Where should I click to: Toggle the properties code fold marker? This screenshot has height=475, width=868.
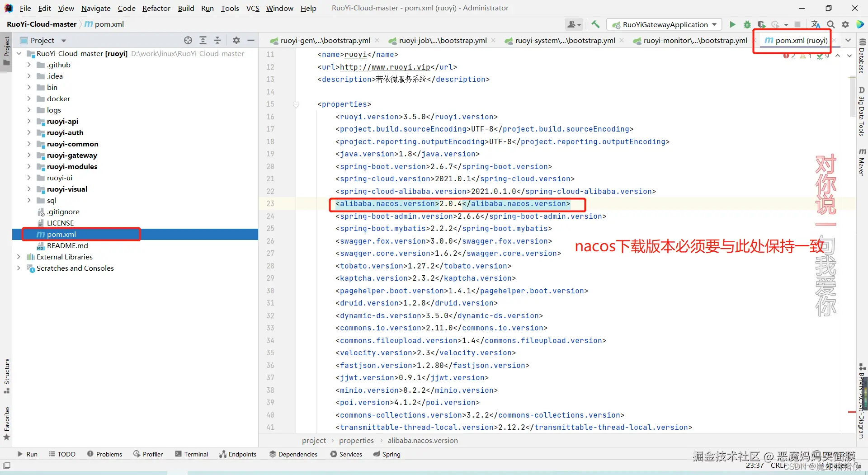coord(296,104)
